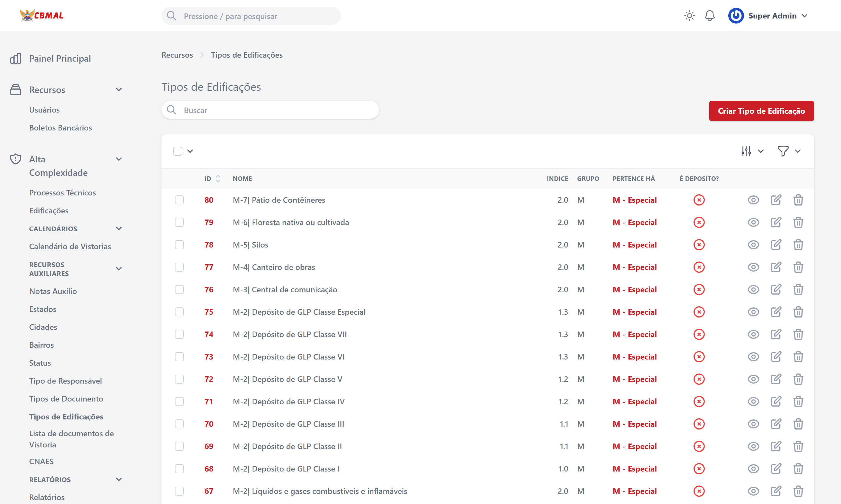
Task: Toggle the select-all checkbox in table header
Action: (x=177, y=151)
